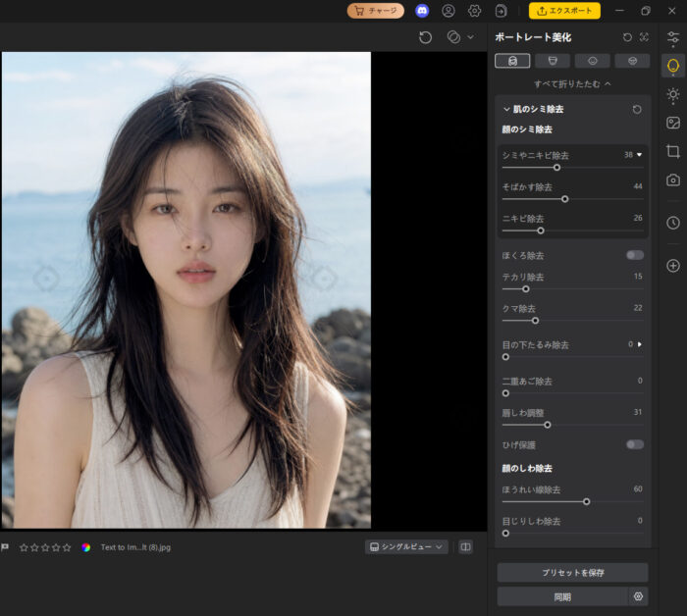Screen dimensions: 687x616
Task: Open the sync settings gear icon
Action: 638,596
